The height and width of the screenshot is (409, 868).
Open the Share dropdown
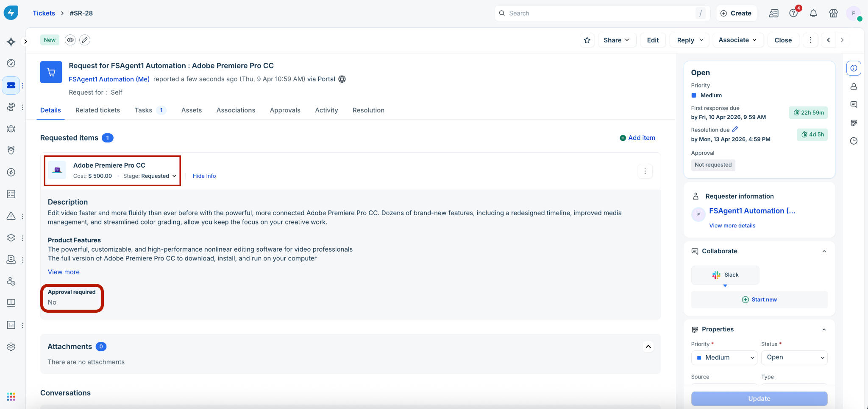tap(617, 40)
